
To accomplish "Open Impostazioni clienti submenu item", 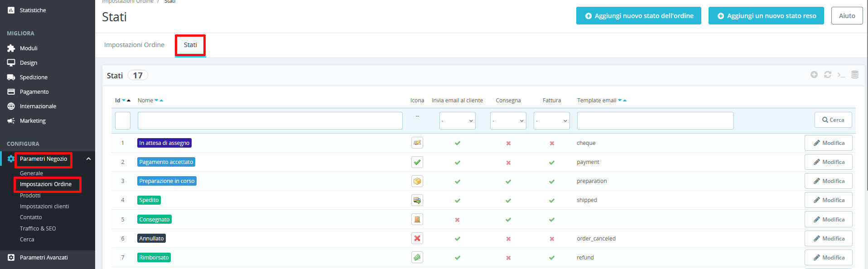I will point(44,206).
